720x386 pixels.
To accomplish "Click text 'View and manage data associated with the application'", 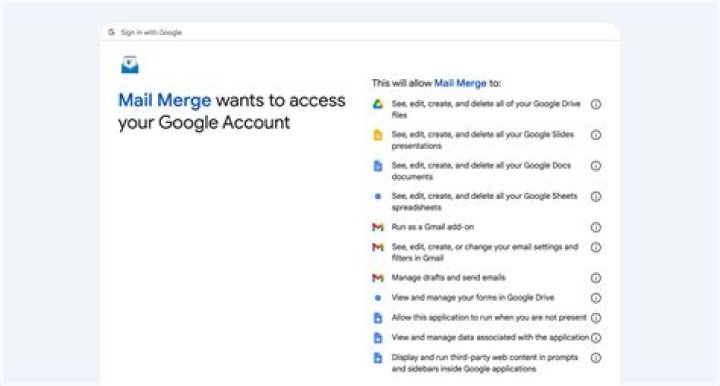I will point(490,337).
